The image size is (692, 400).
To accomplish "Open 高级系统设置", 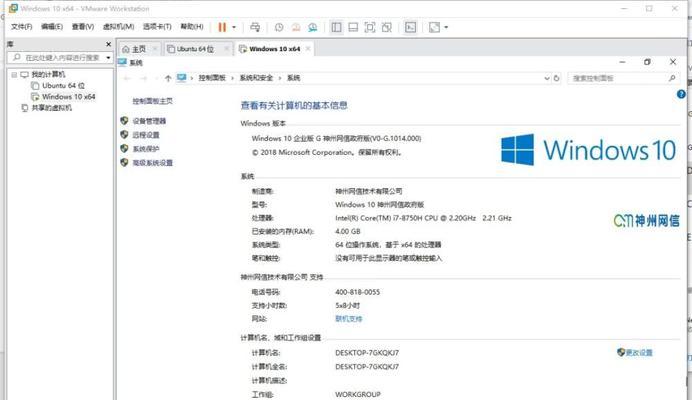I will pyautogui.click(x=153, y=163).
